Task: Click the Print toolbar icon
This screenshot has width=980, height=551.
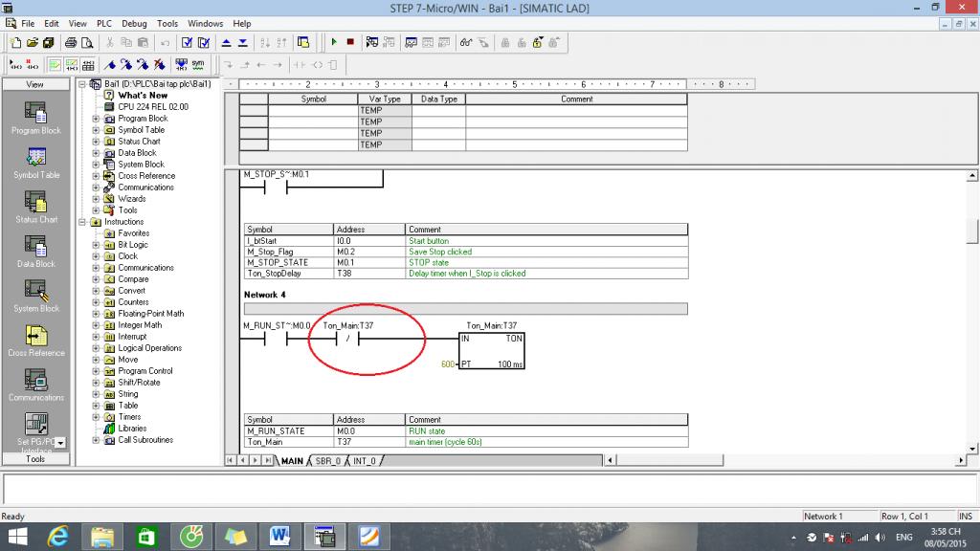Action: [71, 42]
